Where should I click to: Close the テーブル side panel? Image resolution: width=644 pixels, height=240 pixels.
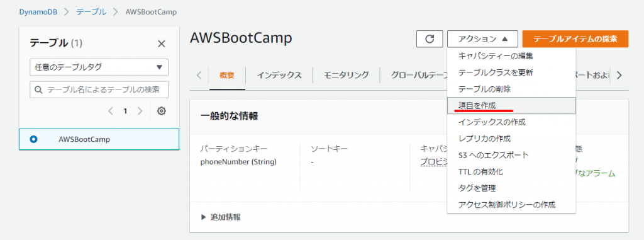click(x=162, y=43)
